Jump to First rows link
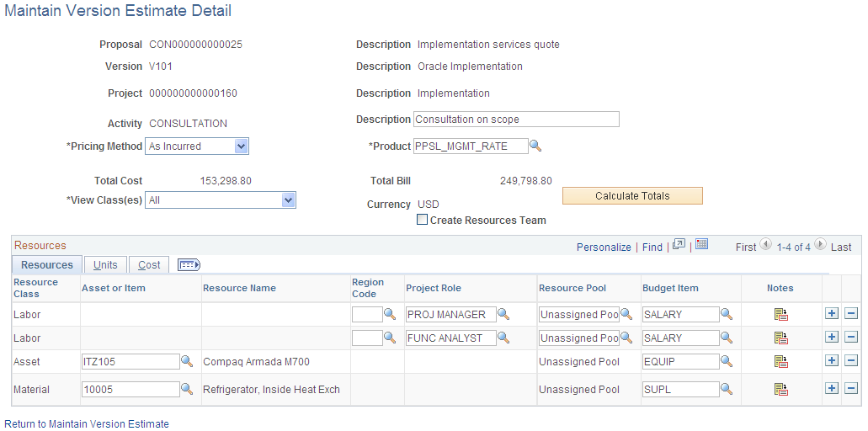Screen dimensions: 868x431 pyautogui.click(x=746, y=247)
